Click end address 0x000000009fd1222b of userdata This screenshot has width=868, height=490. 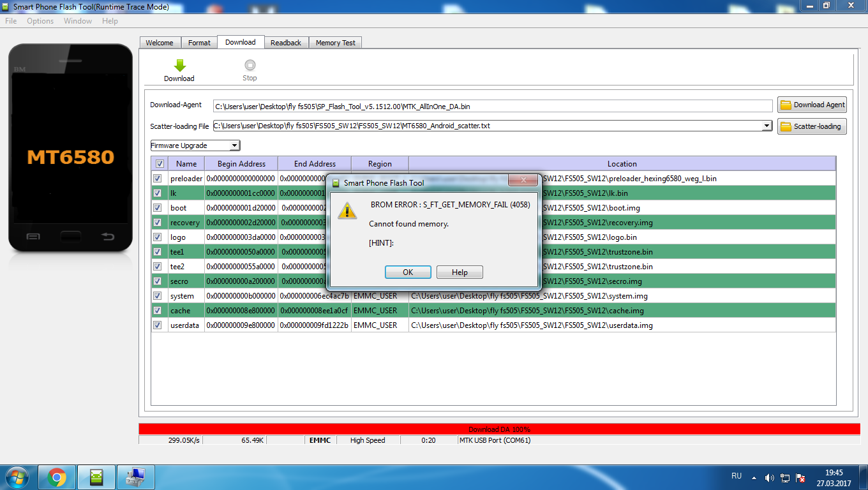tap(315, 325)
